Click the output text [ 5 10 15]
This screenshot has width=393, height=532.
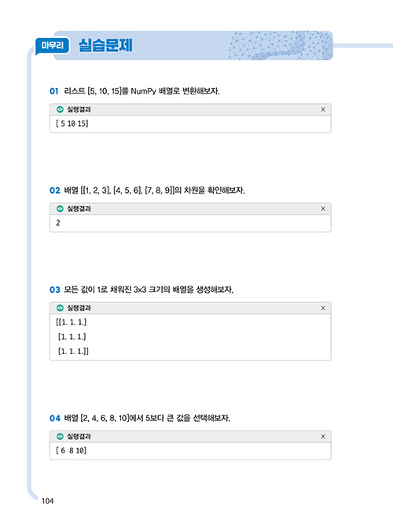(x=72, y=124)
